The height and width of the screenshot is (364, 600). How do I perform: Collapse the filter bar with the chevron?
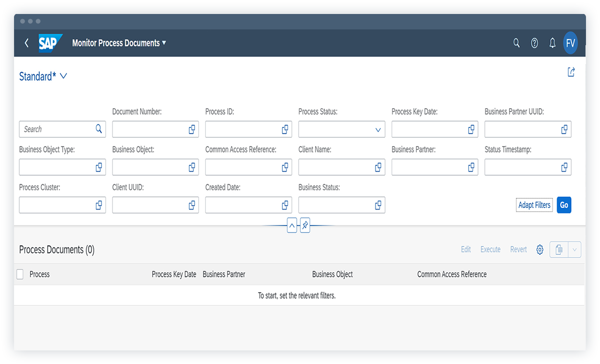[292, 225]
